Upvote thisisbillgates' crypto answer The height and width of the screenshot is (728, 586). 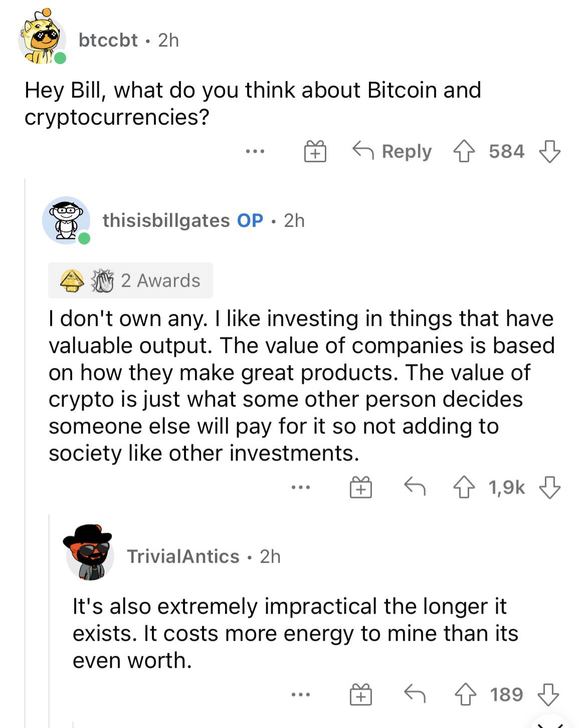pyautogui.click(x=464, y=487)
